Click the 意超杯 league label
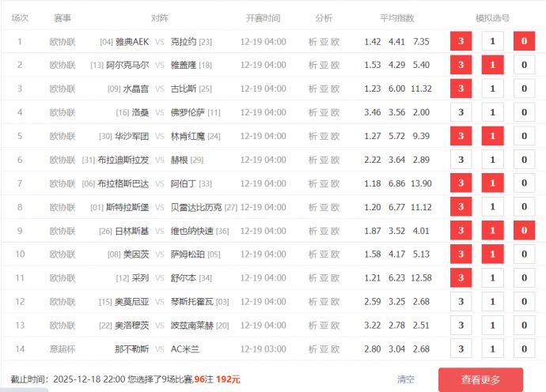The height and width of the screenshot is (392, 546). [x=62, y=349]
